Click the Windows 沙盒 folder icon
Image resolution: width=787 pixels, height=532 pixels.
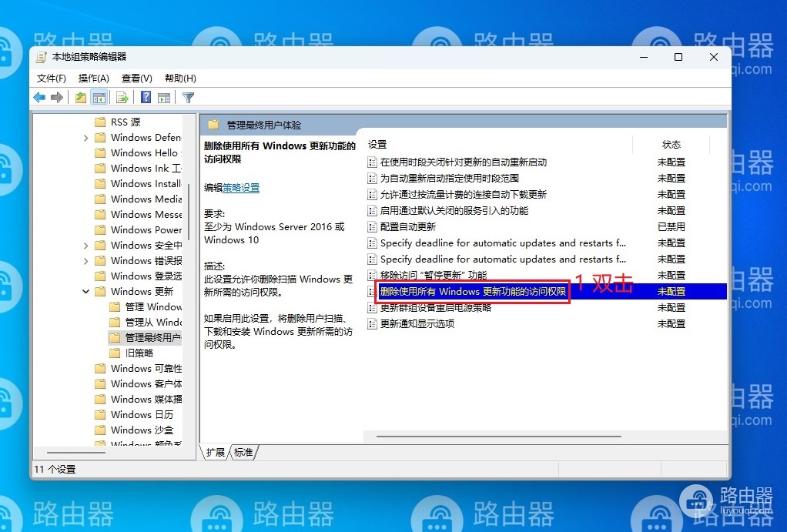100,430
